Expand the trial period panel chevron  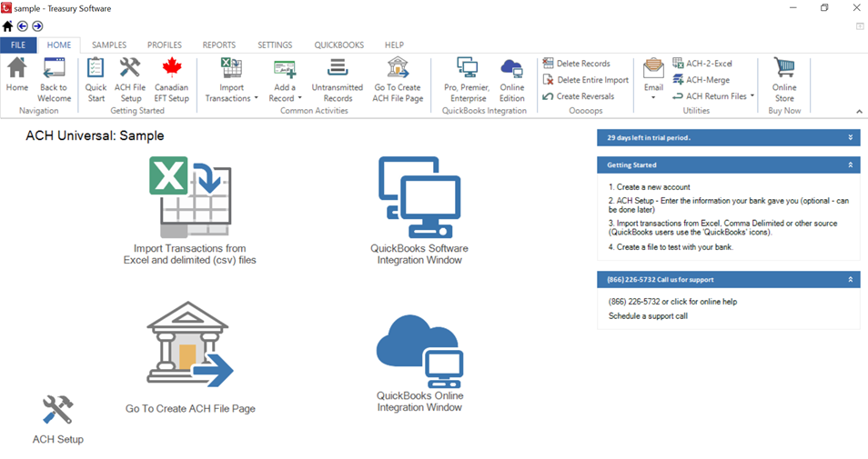point(851,137)
